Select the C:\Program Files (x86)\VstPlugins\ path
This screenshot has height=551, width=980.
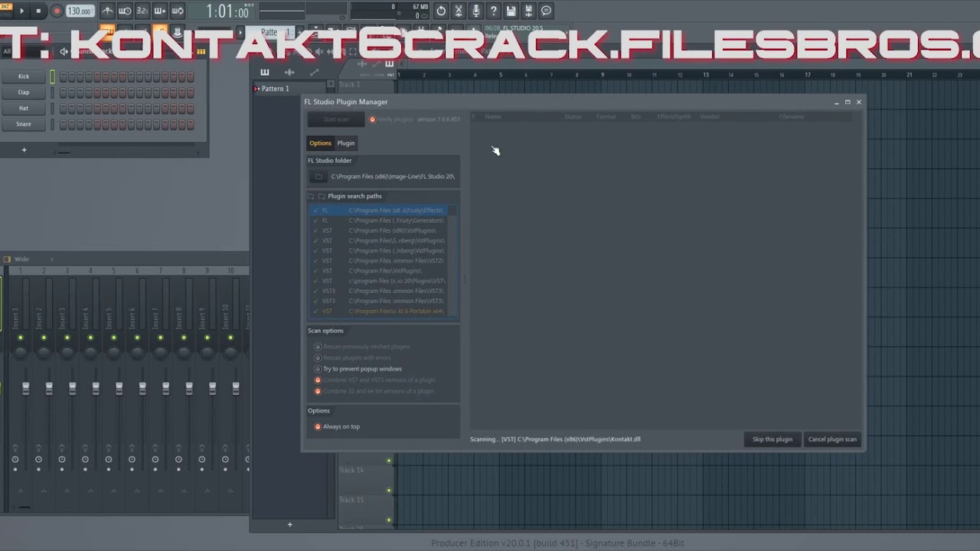[x=379, y=230]
